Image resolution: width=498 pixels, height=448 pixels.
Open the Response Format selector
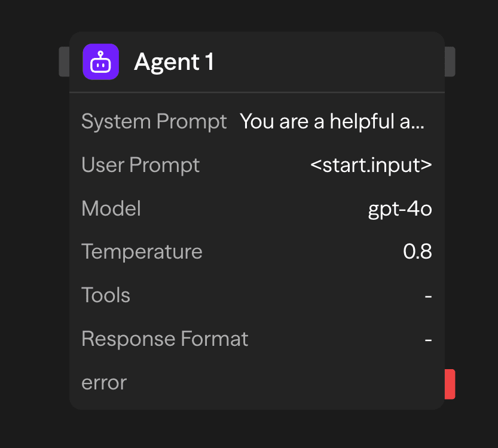pyautogui.click(x=429, y=339)
